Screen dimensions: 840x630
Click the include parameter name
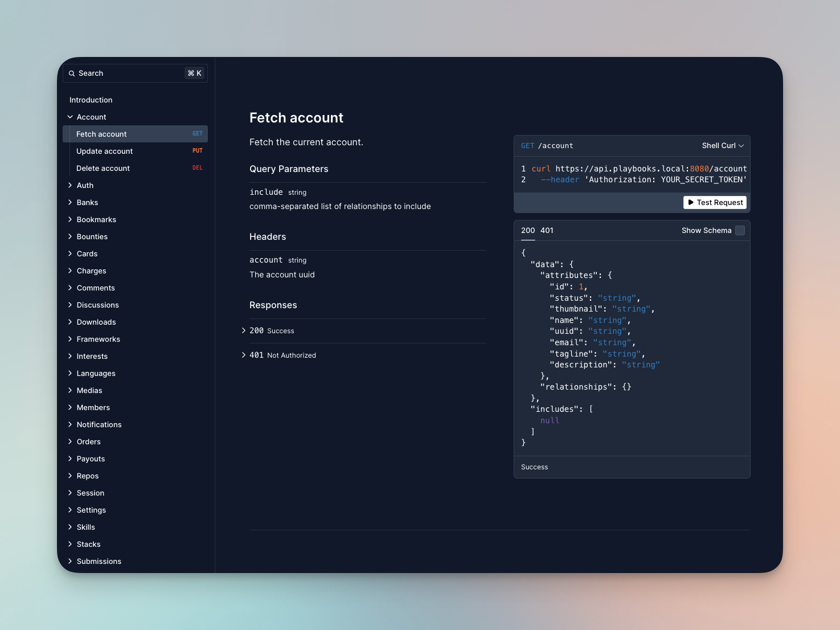[x=266, y=192]
